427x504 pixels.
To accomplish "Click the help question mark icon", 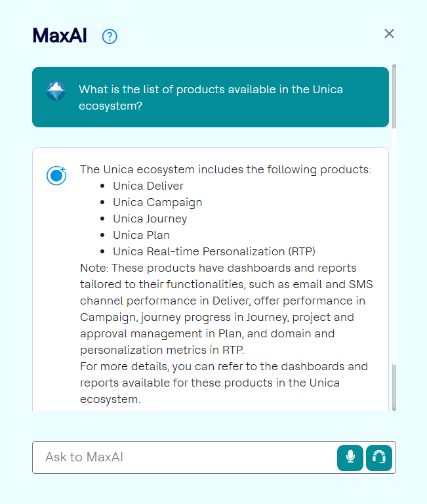I will click(x=110, y=37).
